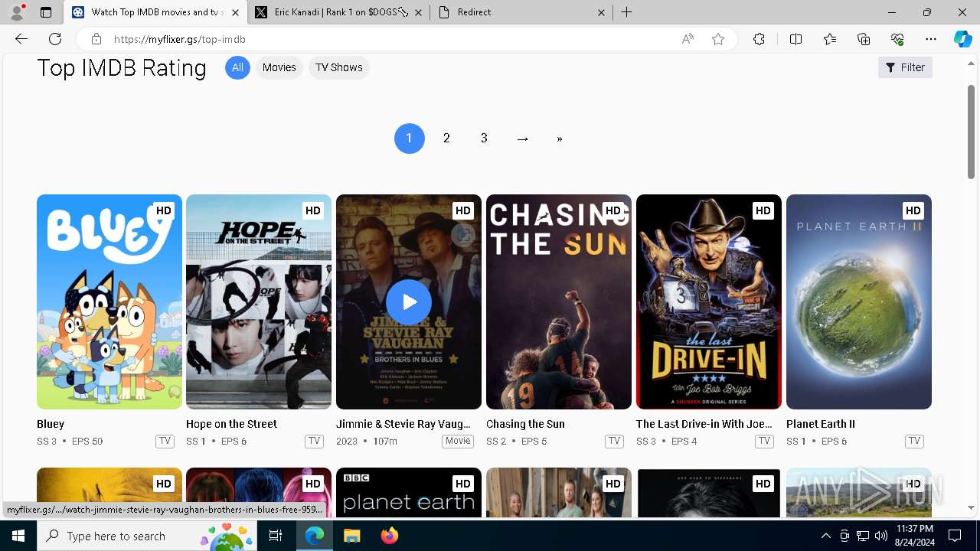Select the All filter pill
Viewport: 980px width, 551px height.
(x=237, y=67)
